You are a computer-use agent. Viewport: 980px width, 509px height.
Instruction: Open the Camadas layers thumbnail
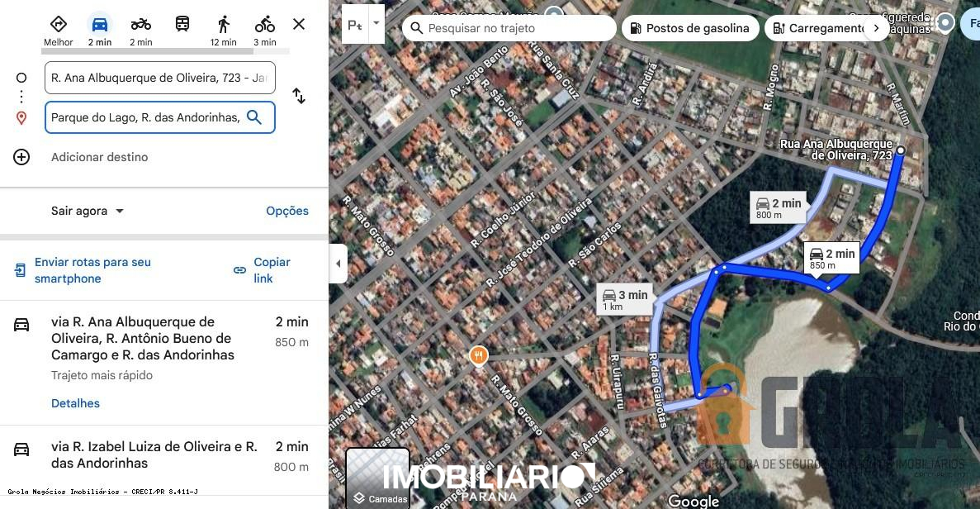click(377, 478)
